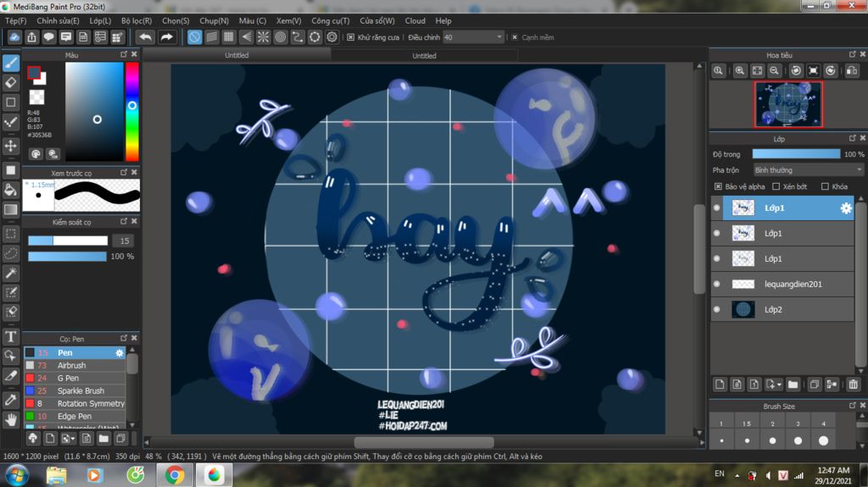The image size is (868, 487).
Task: Open the Help menu
Action: pos(443,20)
